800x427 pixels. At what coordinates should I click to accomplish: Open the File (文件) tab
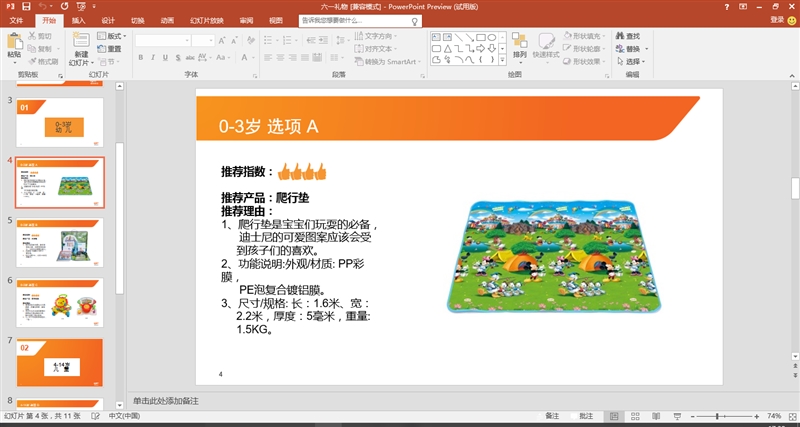[x=17, y=21]
